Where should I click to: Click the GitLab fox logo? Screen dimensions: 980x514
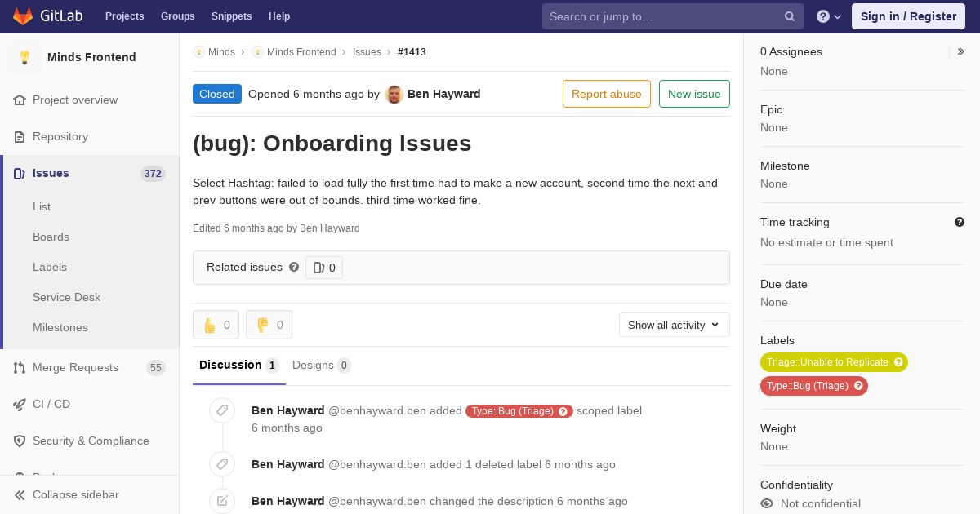point(23,16)
